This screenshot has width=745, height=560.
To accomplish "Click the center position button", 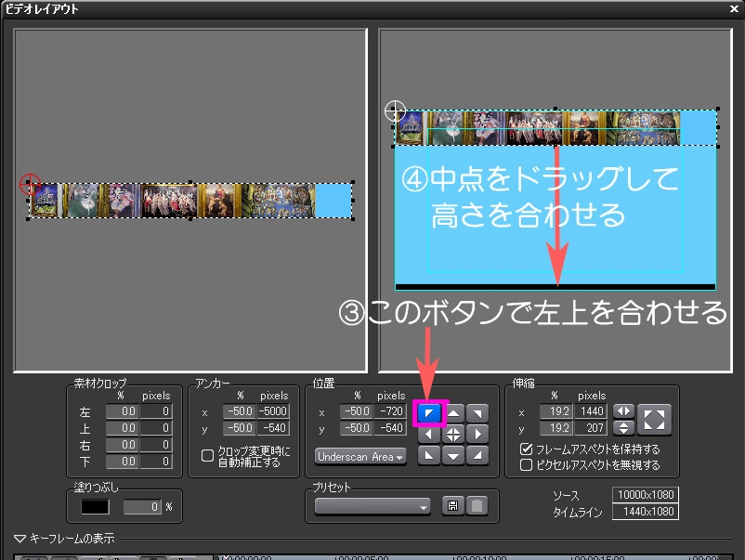I will pos(453,434).
